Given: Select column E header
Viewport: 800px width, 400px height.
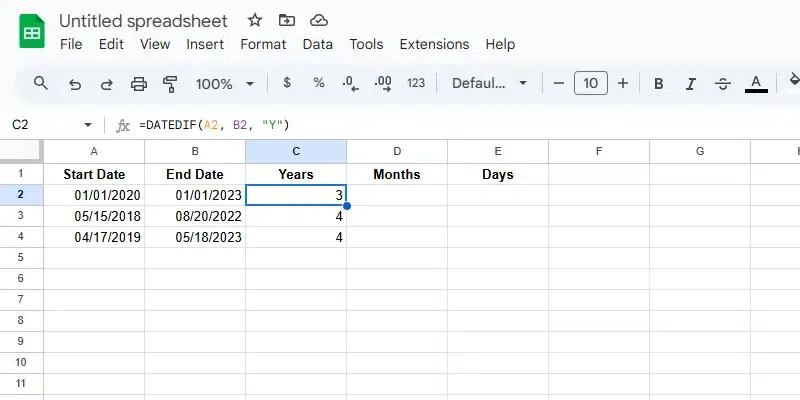Looking at the screenshot, I should click(x=498, y=152).
